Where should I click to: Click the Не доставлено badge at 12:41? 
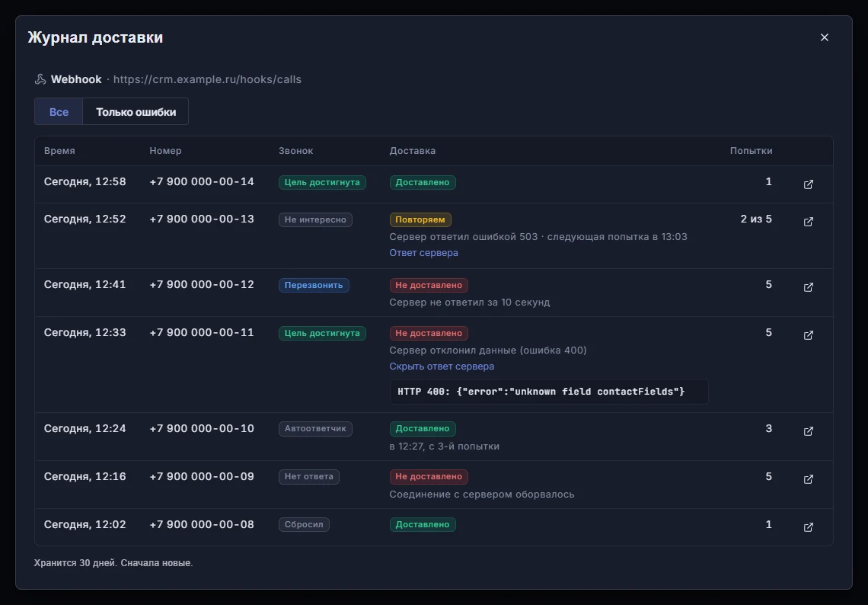pyautogui.click(x=429, y=285)
